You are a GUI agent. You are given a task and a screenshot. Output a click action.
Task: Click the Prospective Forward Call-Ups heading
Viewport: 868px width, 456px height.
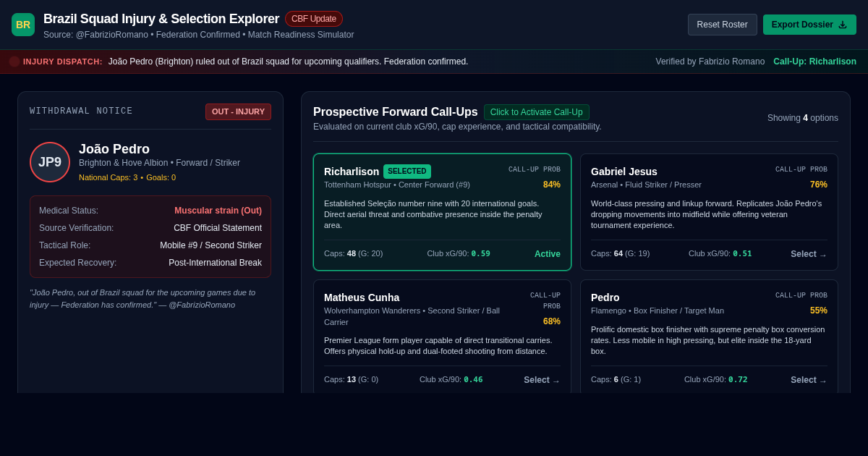coord(396,112)
